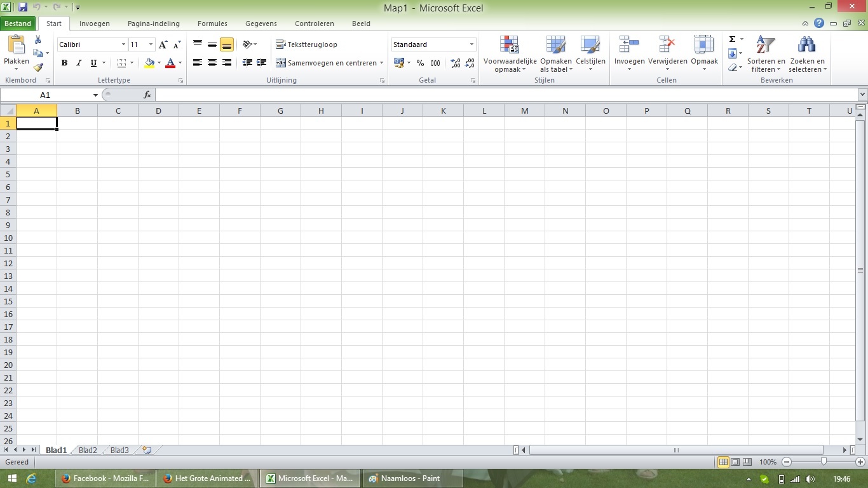868x488 pixels.
Task: Toggle Center horizontal alignment
Action: click(212, 63)
